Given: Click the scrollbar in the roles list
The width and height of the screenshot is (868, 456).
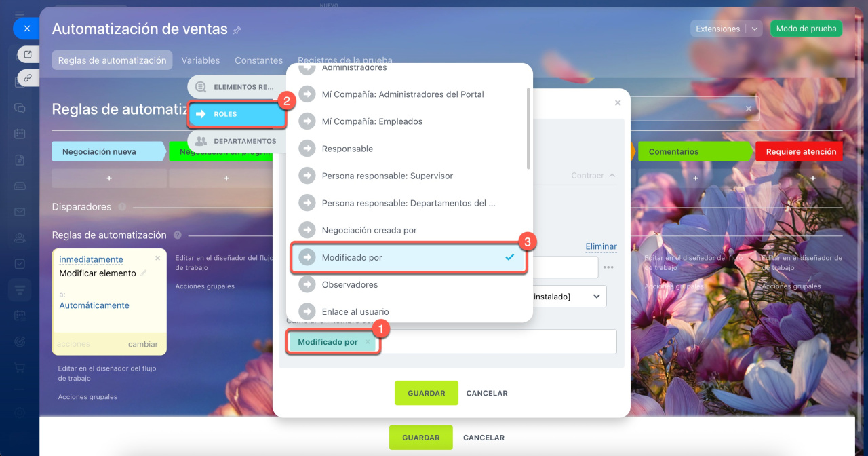Looking at the screenshot, I should pyautogui.click(x=528, y=128).
